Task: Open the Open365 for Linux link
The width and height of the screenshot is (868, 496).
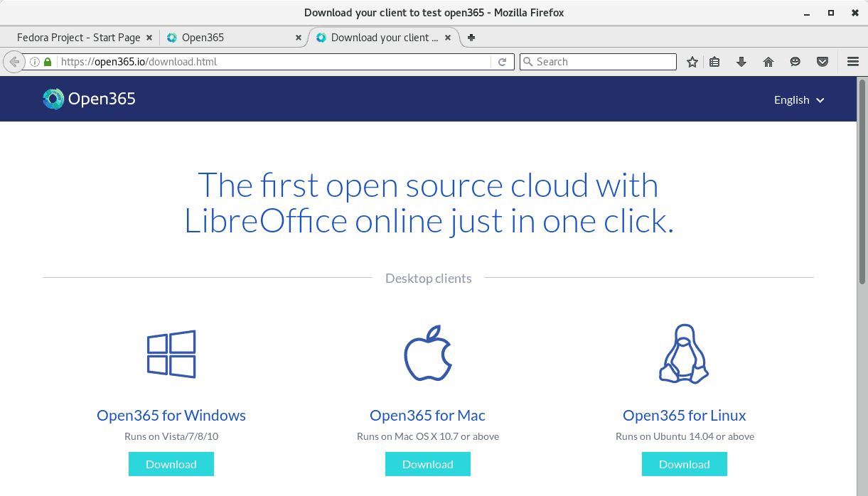Action: pyautogui.click(x=685, y=415)
